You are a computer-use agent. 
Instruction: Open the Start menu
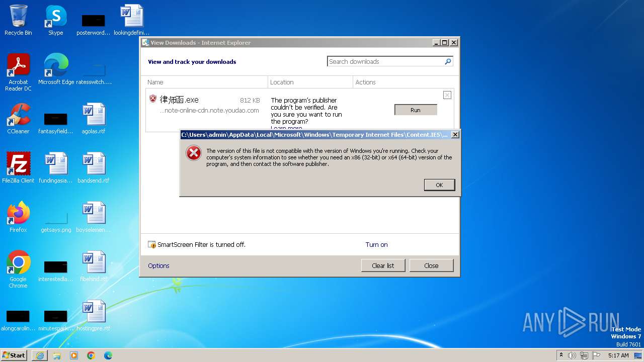coord(15,355)
